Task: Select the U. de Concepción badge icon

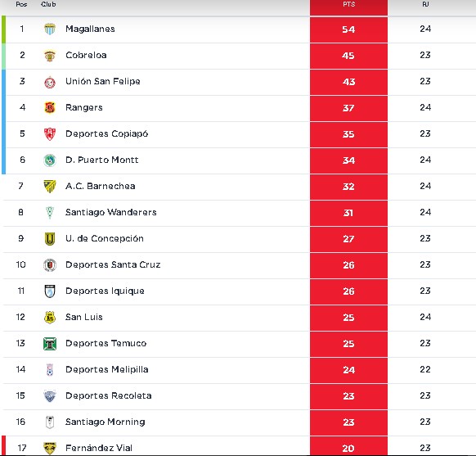Action: click(50, 239)
